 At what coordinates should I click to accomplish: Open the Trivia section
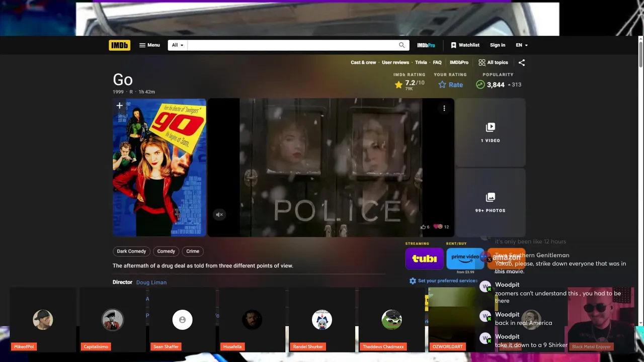421,62
